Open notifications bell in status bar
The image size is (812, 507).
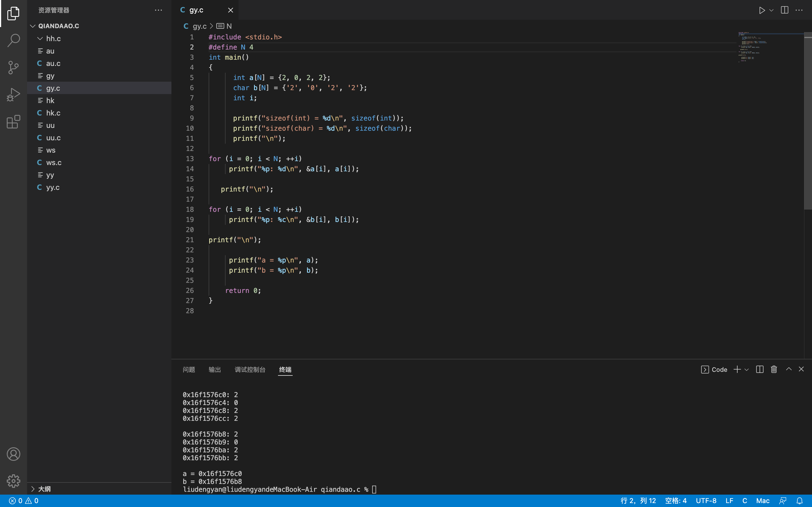click(800, 501)
